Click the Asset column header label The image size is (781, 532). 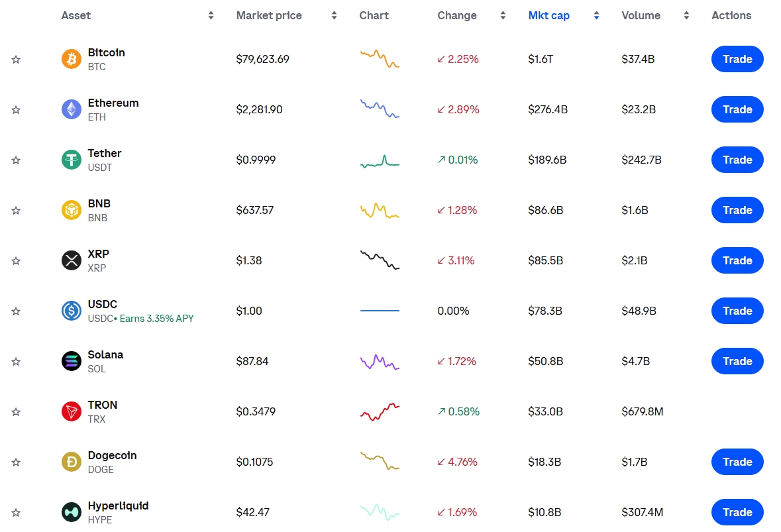pyautogui.click(x=76, y=15)
